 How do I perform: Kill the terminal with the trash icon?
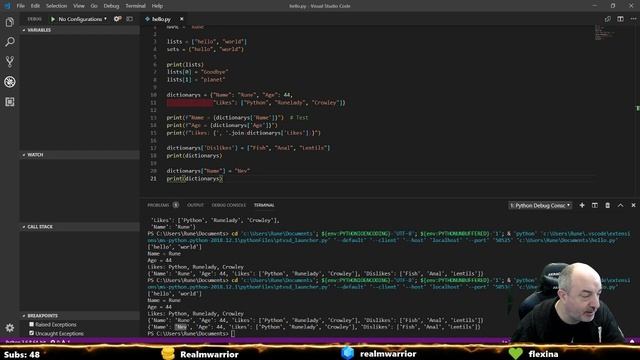click(607, 205)
